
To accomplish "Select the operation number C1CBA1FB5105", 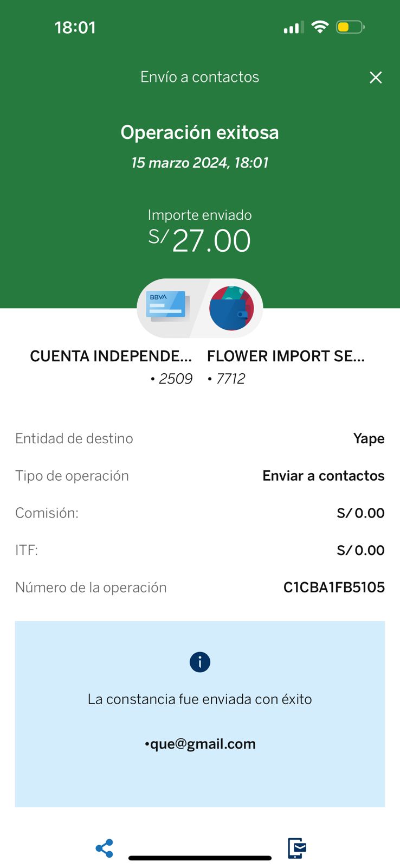I will [334, 588].
